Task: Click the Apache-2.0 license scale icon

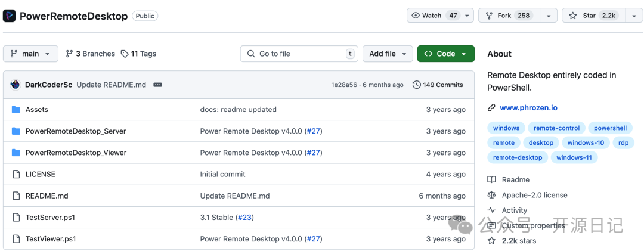Action: click(x=491, y=195)
